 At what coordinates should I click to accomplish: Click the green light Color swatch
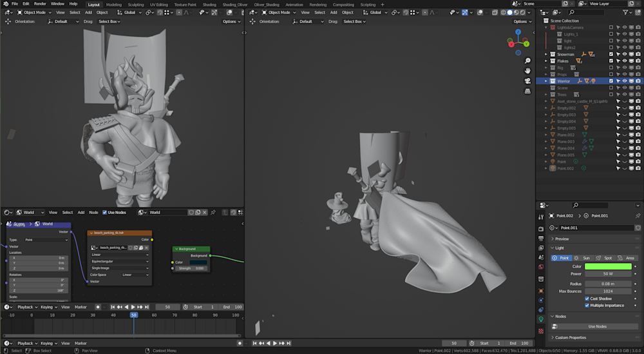(x=608, y=266)
